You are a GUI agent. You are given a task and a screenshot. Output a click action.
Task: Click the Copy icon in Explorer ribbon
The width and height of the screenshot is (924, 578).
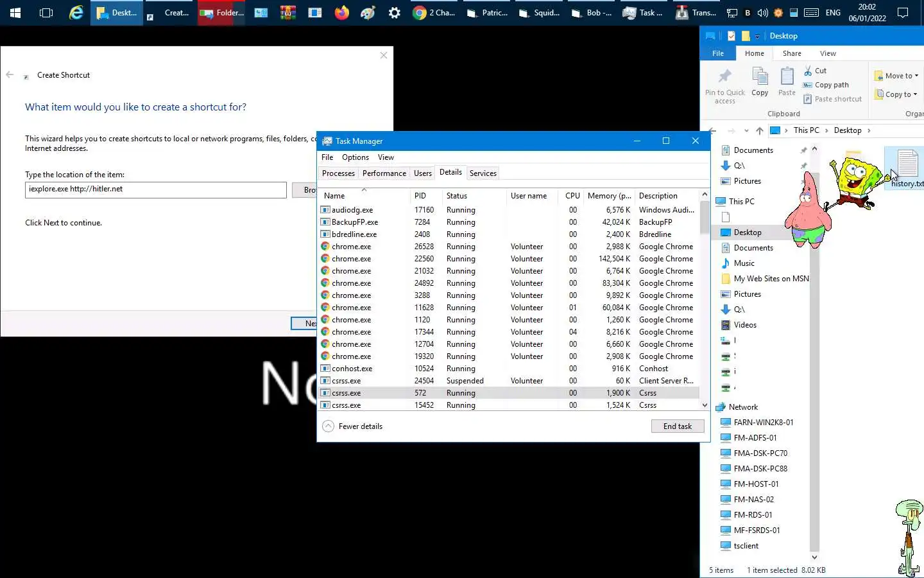[x=760, y=82]
